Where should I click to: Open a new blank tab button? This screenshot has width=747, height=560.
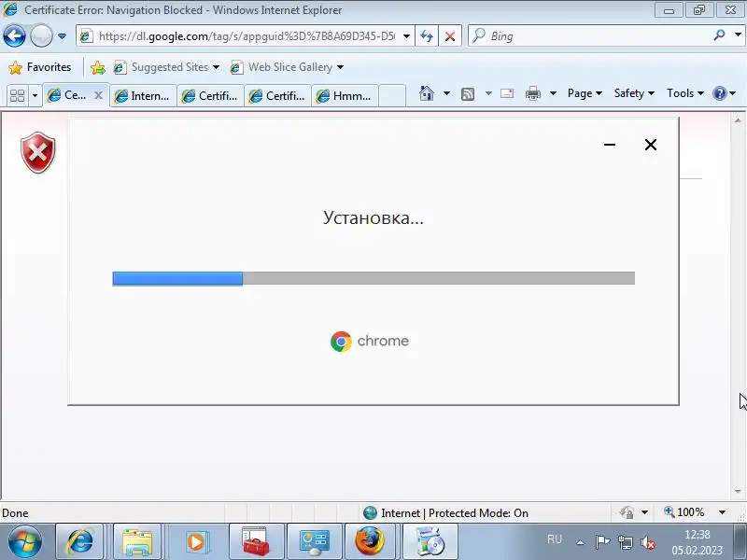(391, 96)
